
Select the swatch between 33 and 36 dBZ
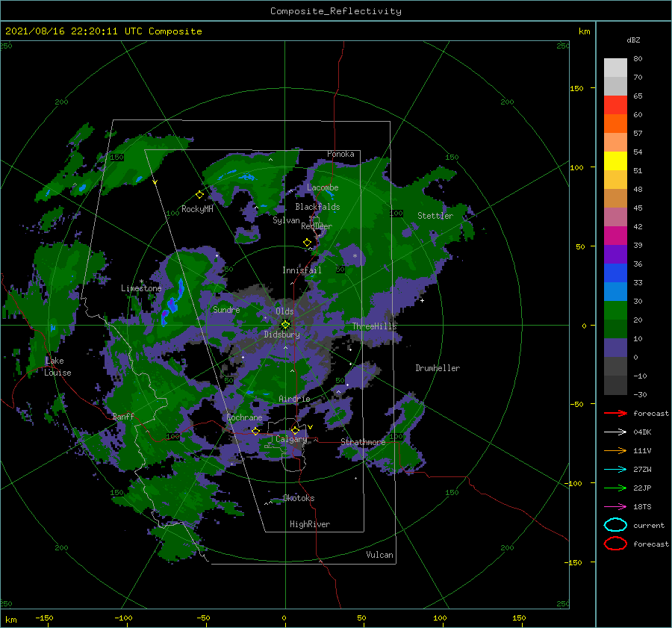[x=615, y=273]
